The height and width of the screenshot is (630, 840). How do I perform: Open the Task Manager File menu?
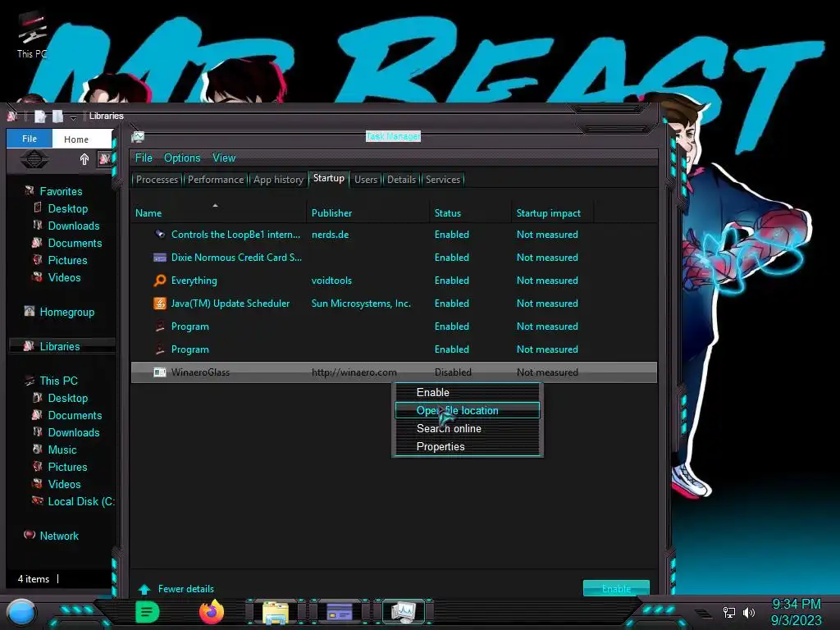click(144, 157)
